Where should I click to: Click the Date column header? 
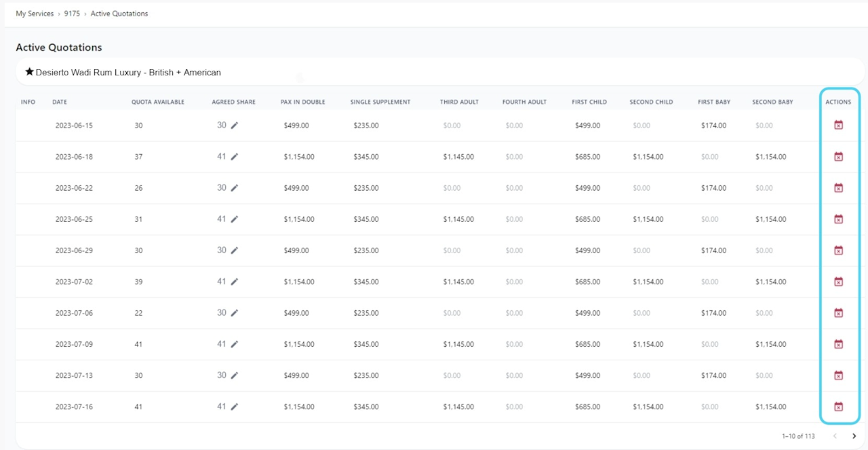60,102
